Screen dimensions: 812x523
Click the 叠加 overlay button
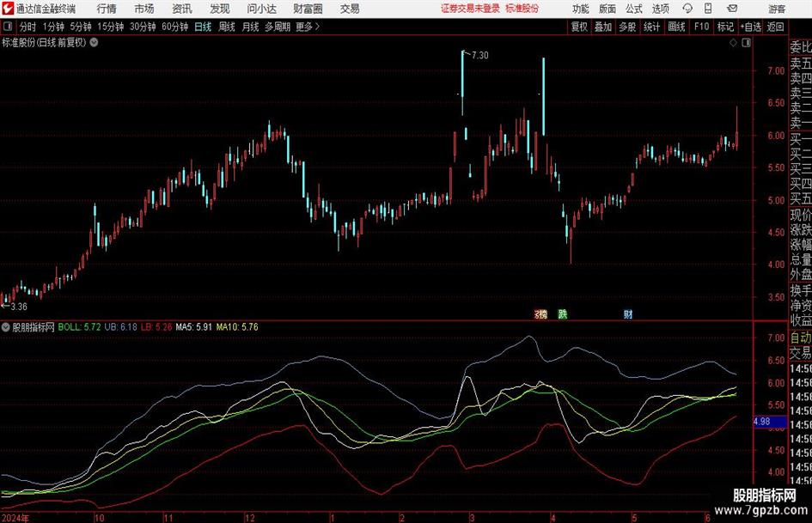coord(603,27)
